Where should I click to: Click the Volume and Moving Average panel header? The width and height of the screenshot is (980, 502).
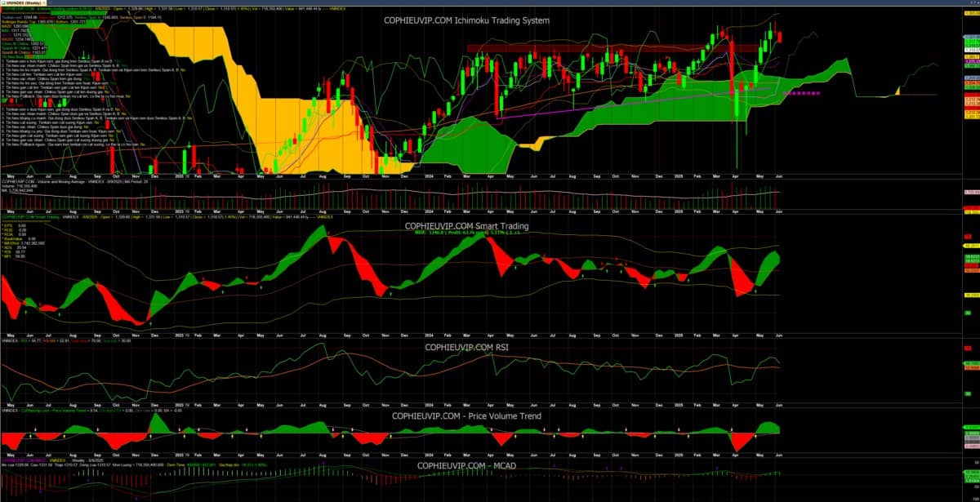click(x=41, y=184)
